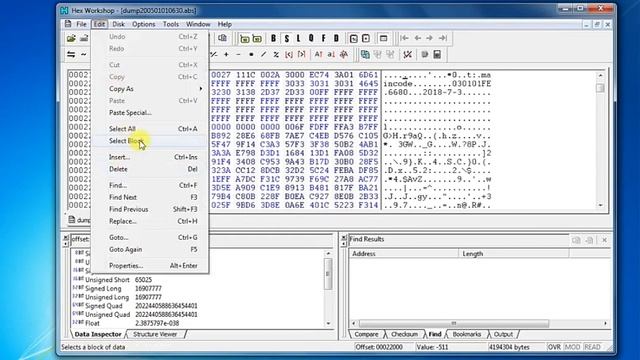Click the percent (modulo) operation icon

(276, 54)
